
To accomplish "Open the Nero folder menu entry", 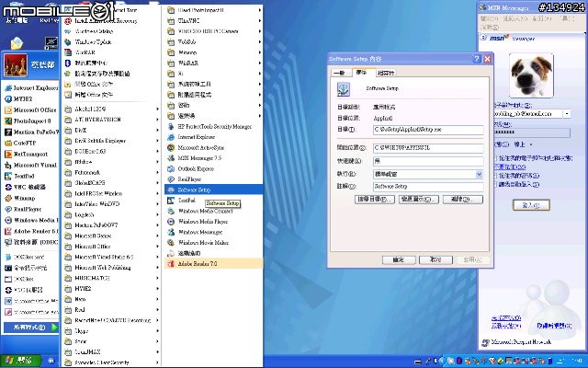I will point(111,299).
